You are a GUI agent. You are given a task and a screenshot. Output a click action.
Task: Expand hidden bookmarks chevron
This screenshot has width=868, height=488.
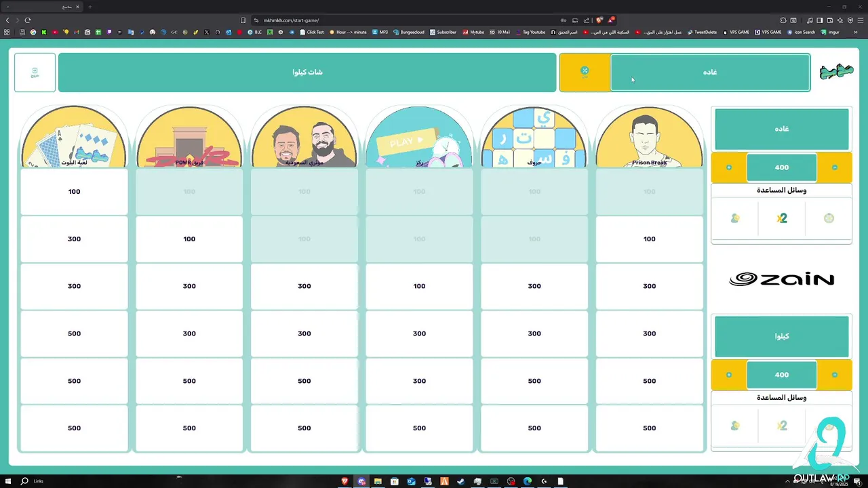coord(855,32)
